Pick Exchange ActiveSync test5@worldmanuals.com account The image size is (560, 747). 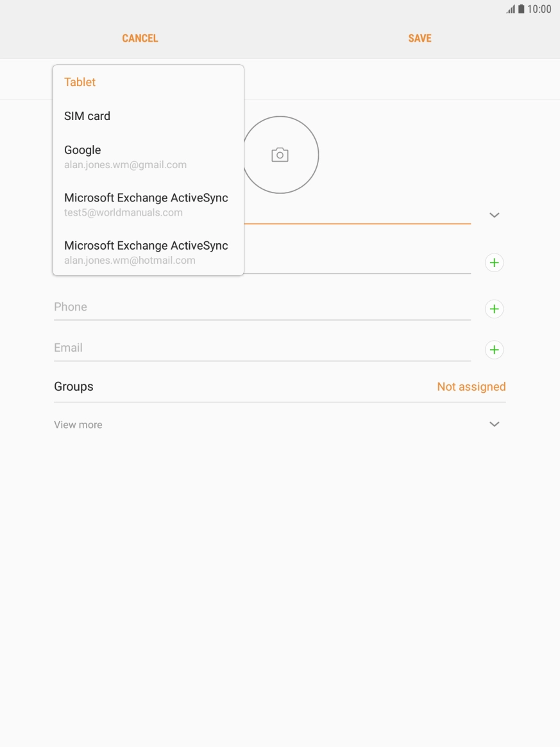[146, 204]
